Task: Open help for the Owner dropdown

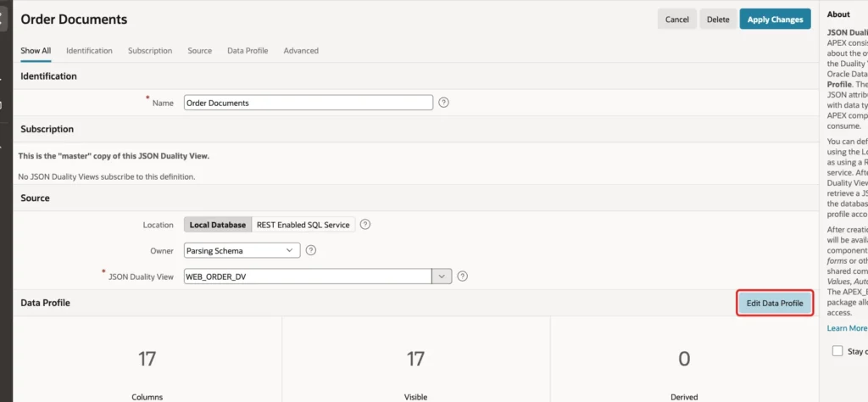Action: pos(311,250)
